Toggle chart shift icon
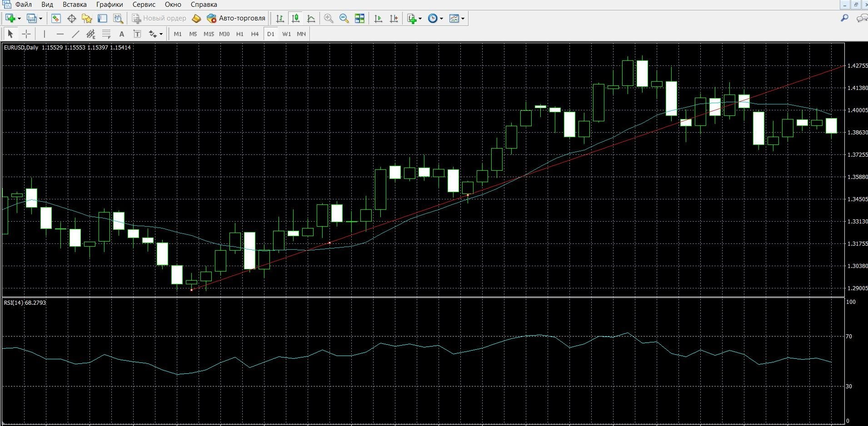Image resolution: width=868 pixels, height=426 pixels. click(394, 19)
